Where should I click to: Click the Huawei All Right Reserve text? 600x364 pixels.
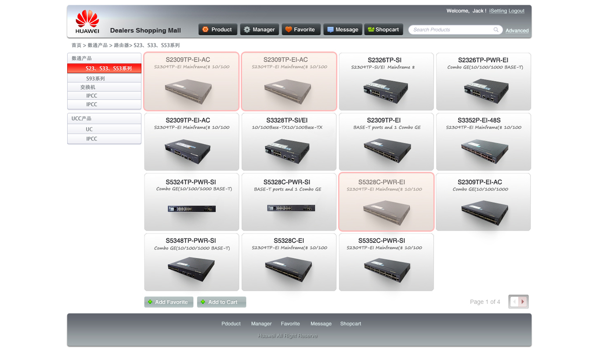click(288, 336)
